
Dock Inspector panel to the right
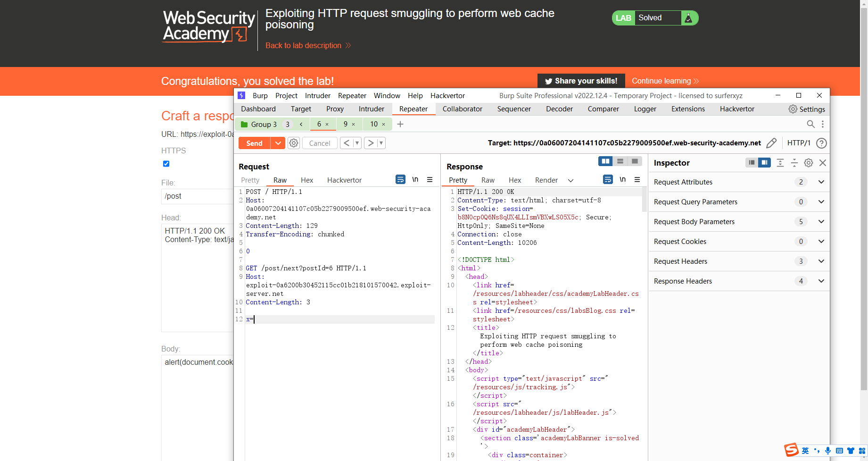(x=764, y=162)
